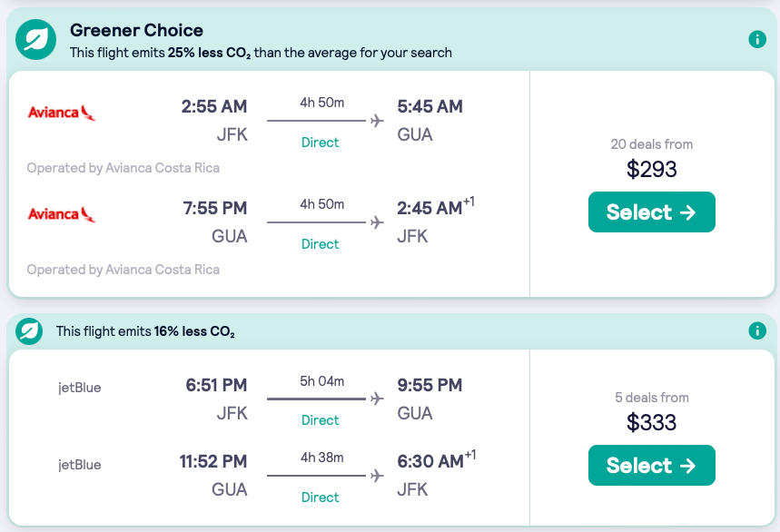The image size is (780, 532).
Task: Click airplane icon on 2:55 AM Avianca flight
Action: pyautogui.click(x=377, y=121)
